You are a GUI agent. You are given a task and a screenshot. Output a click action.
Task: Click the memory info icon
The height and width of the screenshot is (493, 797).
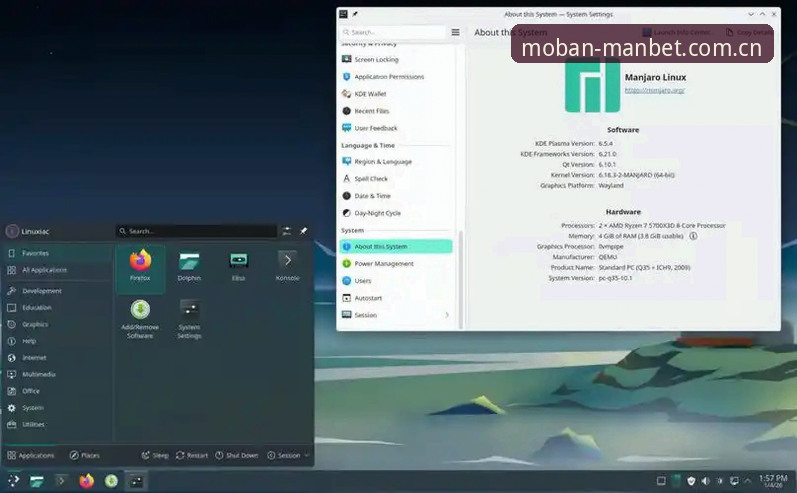(x=693, y=236)
